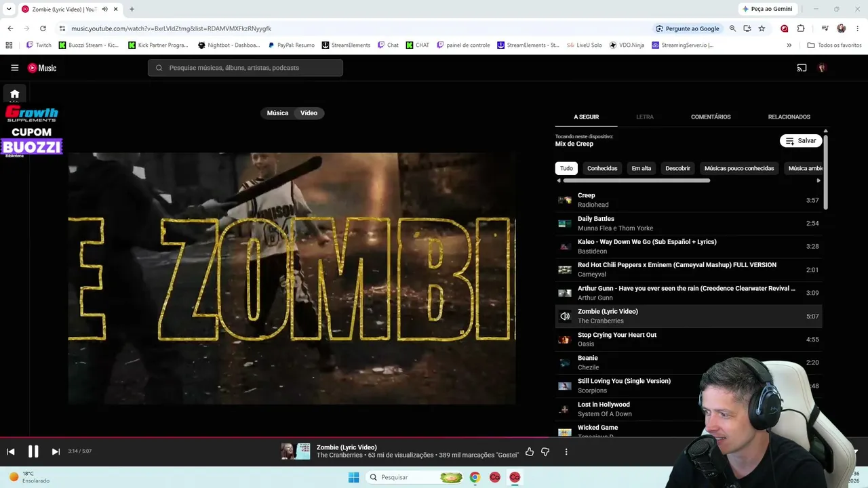
Task: Open the Chrome icon in the taskbar
Action: click(x=475, y=477)
